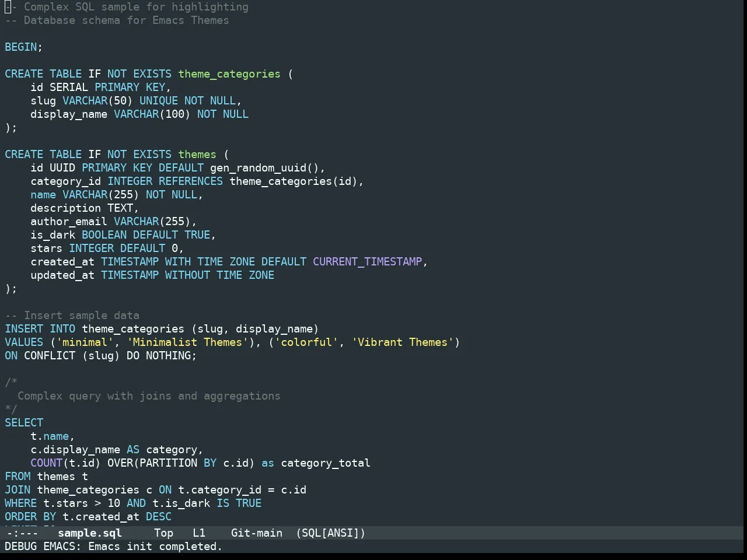Screen dimensions: 747x560
Task: Click the 'ON CONFLICT (slug) DO NOTHING' line
Action: point(101,356)
